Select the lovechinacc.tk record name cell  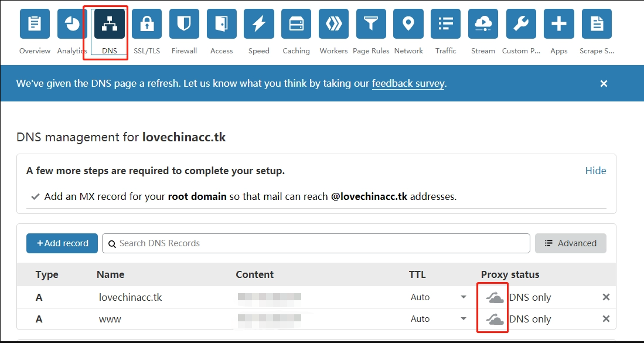(x=131, y=297)
